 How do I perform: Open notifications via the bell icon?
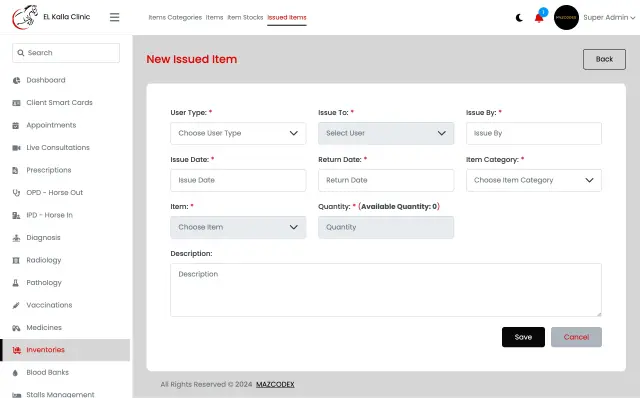click(x=539, y=18)
